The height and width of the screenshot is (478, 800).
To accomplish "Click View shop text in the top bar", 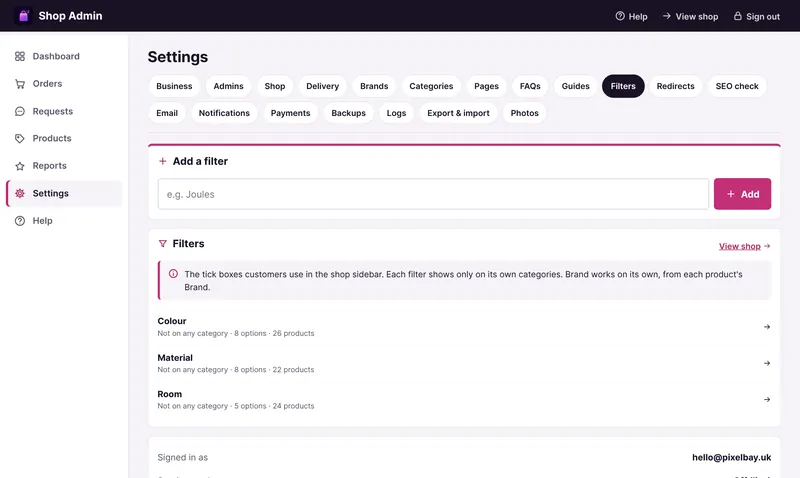I will coord(696,16).
